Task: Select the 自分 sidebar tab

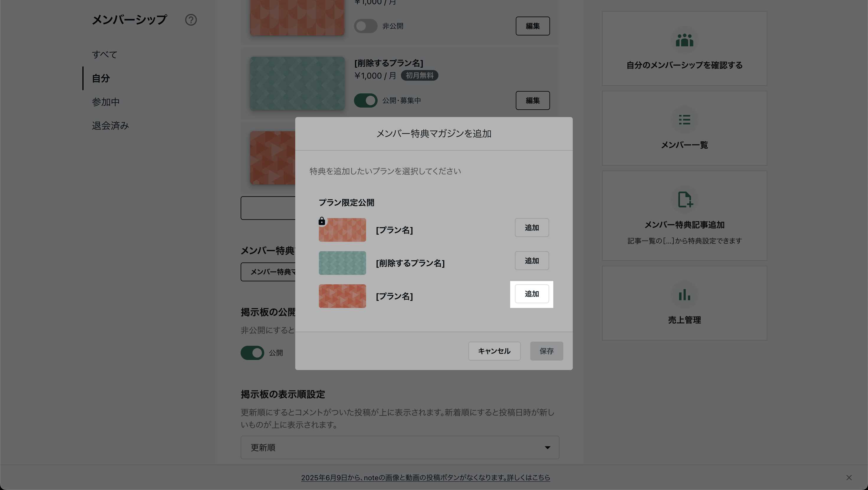Action: (x=101, y=78)
